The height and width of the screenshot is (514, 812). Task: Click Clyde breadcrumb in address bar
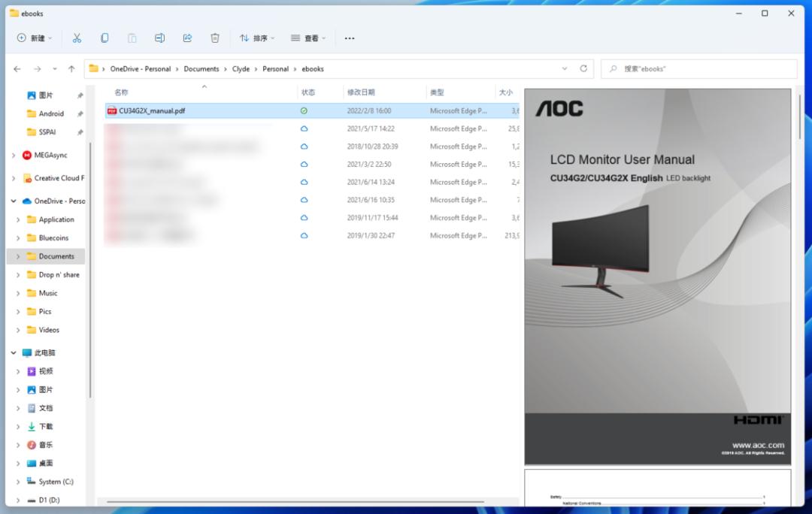click(241, 69)
